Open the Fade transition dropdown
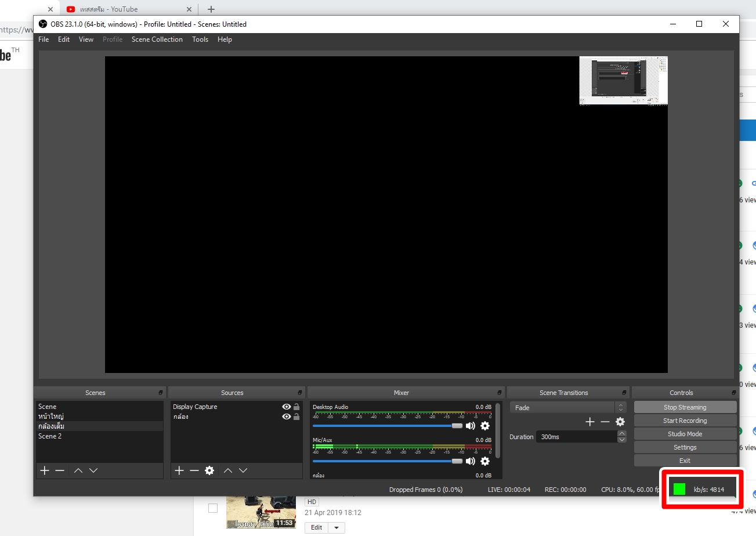The height and width of the screenshot is (536, 756). 567,408
